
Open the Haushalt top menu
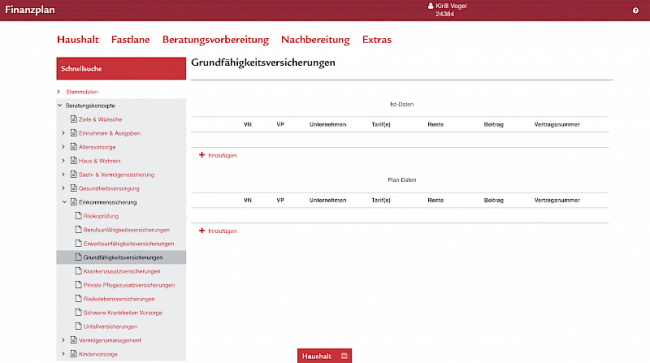pos(78,39)
